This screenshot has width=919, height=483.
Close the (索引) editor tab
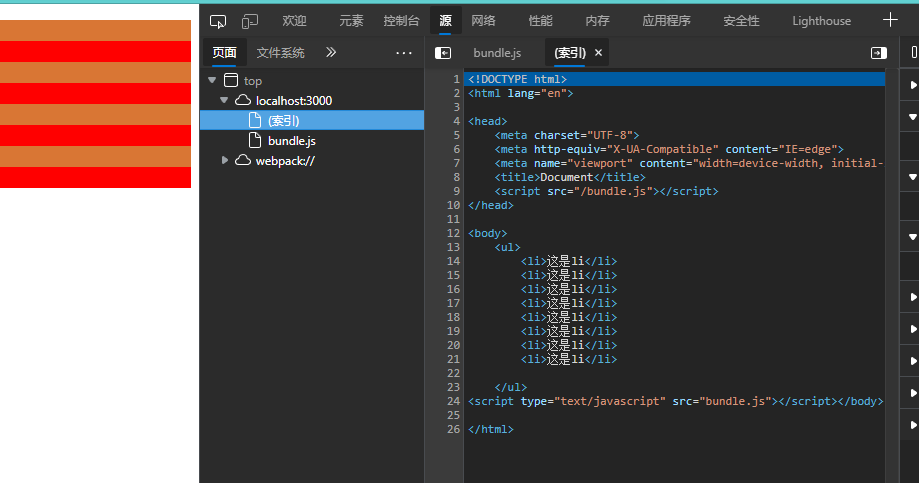598,53
